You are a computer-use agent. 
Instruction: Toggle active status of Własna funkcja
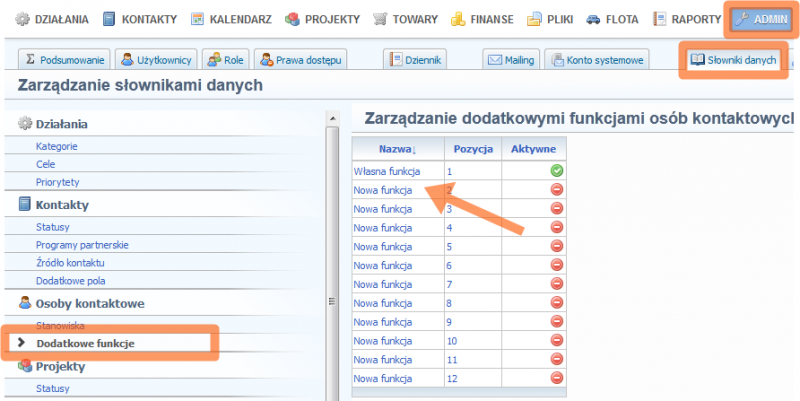556,171
